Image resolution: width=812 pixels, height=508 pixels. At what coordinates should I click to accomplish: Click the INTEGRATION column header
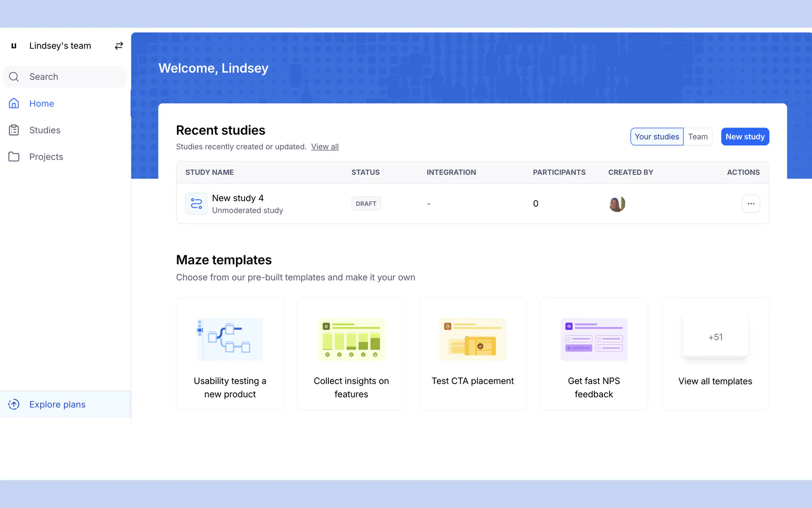(x=451, y=172)
